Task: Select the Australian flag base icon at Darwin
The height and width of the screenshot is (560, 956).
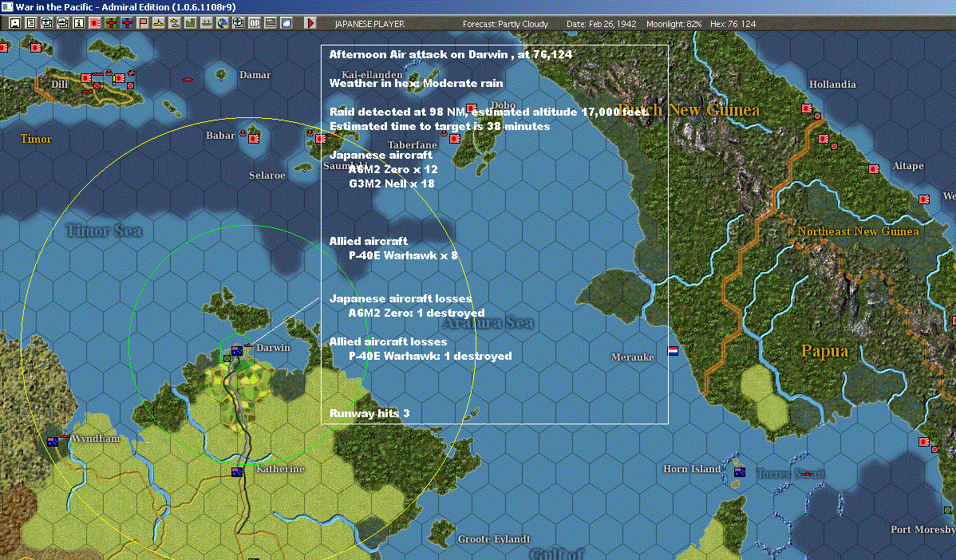Action: [x=237, y=350]
